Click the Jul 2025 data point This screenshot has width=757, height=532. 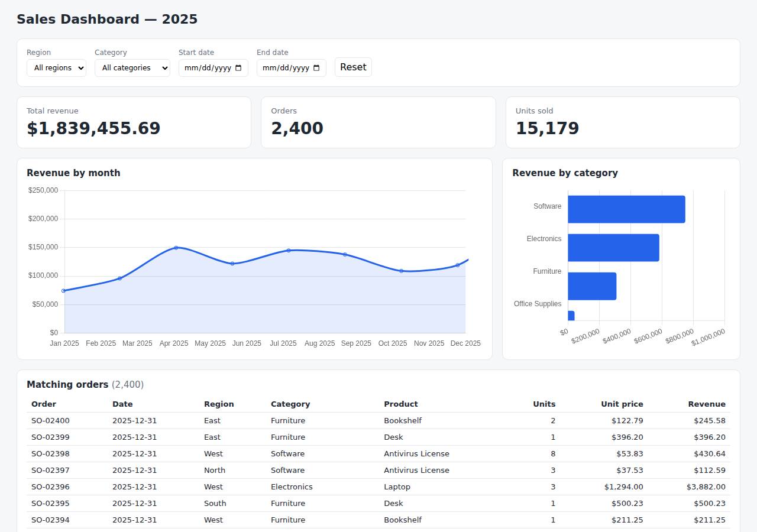click(289, 251)
